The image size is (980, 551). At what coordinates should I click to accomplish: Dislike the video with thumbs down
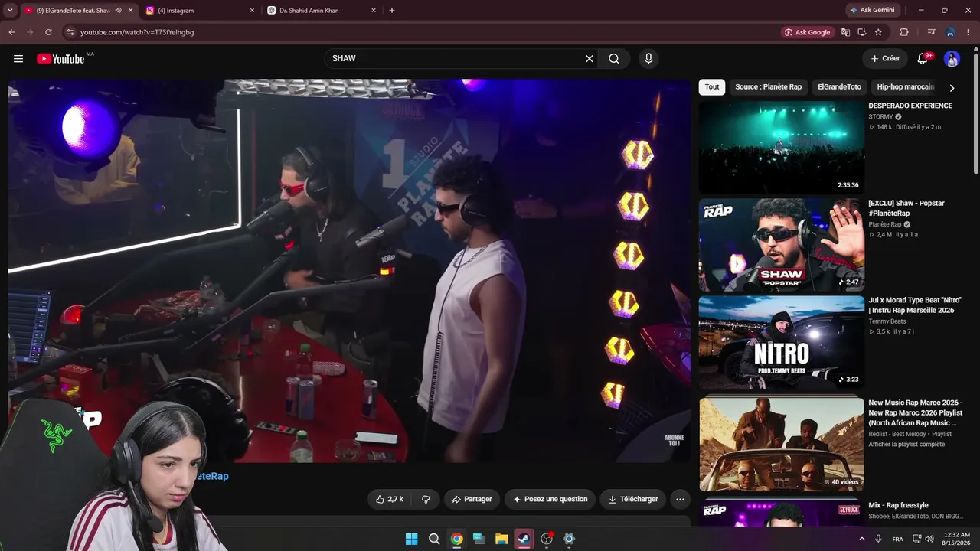[426, 499]
